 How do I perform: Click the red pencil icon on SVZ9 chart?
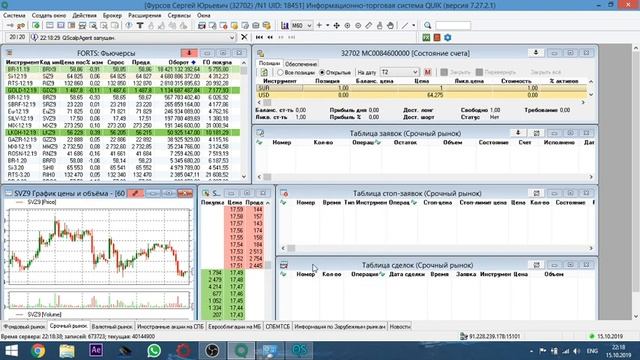click(135, 193)
